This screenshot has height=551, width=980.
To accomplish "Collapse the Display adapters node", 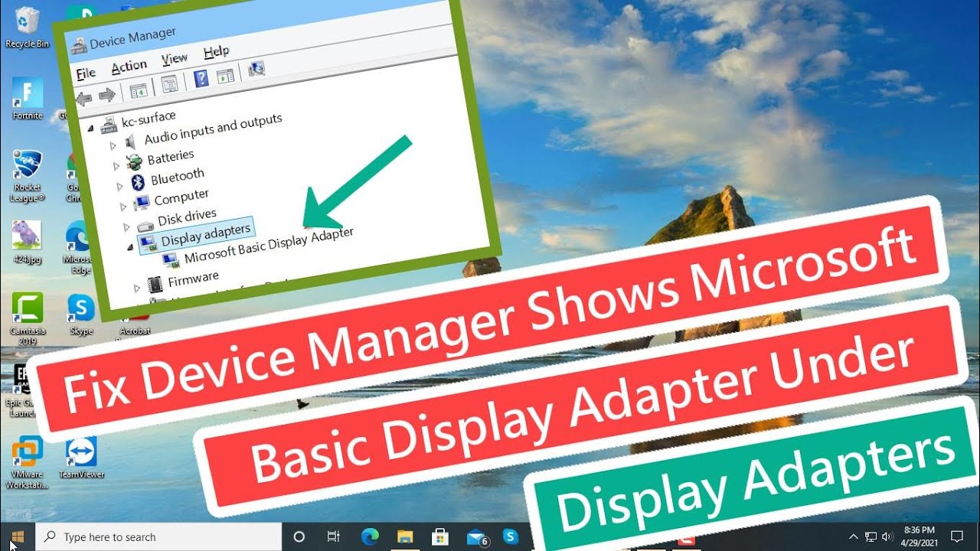I will coord(129,247).
